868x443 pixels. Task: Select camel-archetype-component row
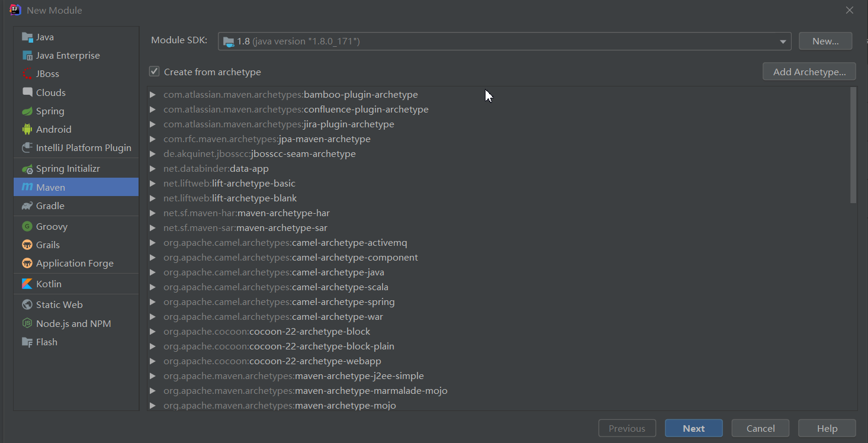tap(499, 258)
